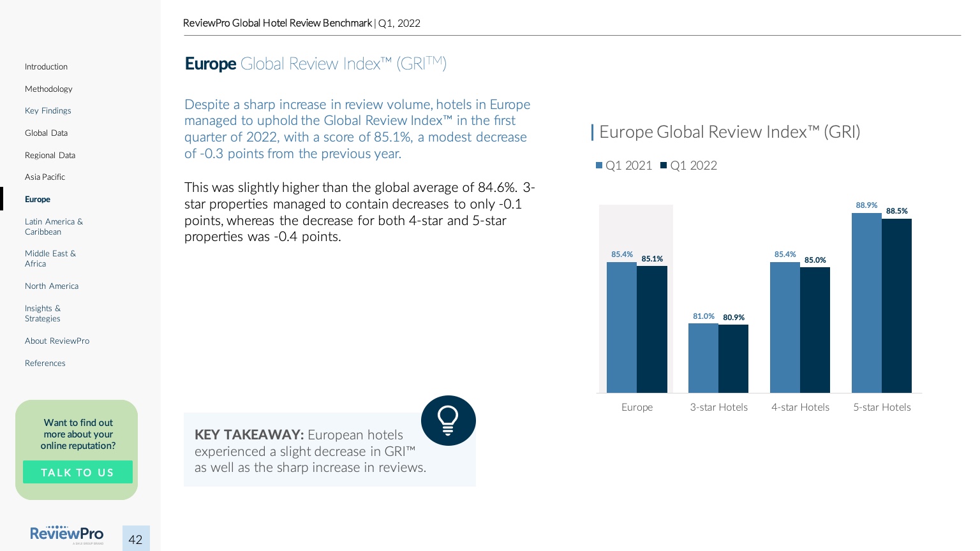
Task: Open Key Findings in the sidebar
Action: (x=48, y=111)
